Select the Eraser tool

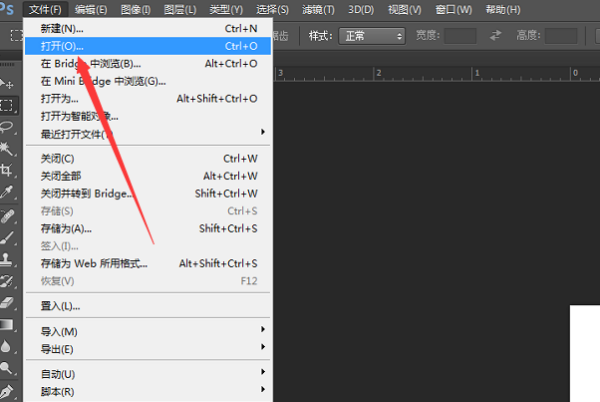pos(7,303)
